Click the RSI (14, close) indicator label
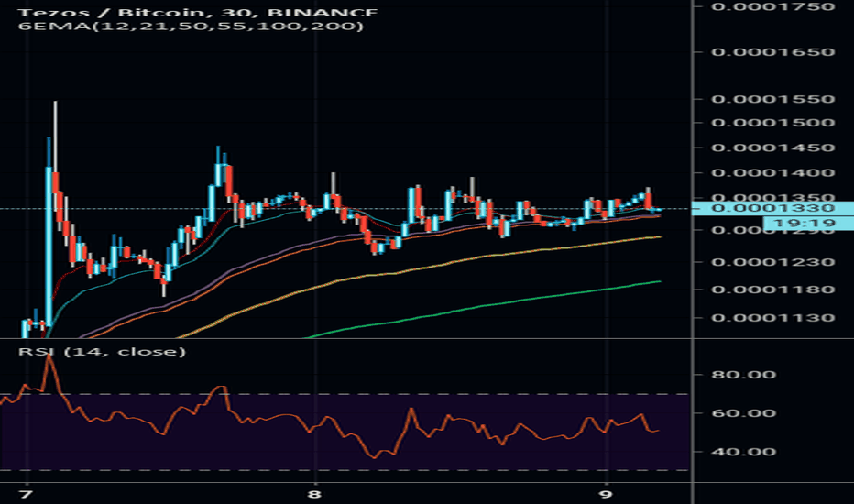 click(103, 352)
